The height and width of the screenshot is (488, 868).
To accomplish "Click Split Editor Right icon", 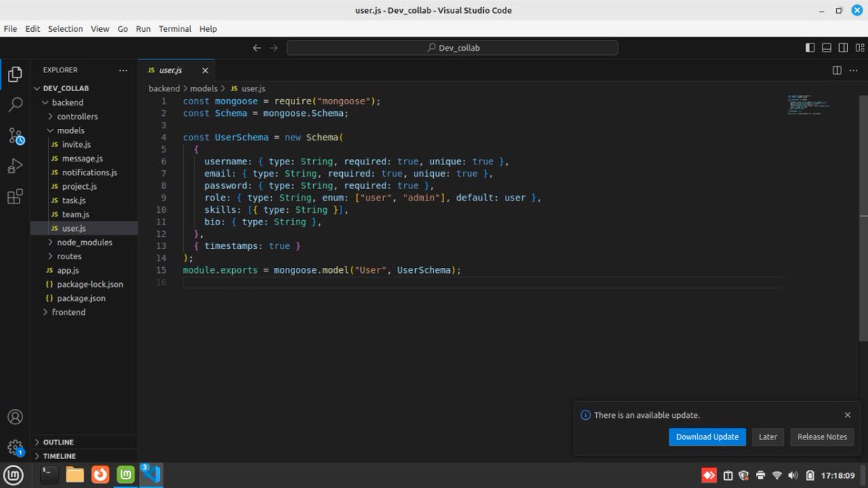I will click(837, 70).
